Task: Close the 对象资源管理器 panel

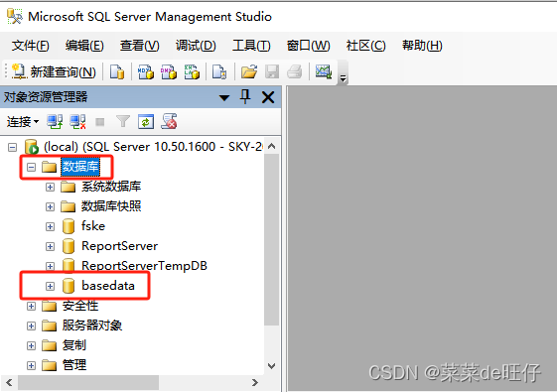Action: (x=268, y=97)
